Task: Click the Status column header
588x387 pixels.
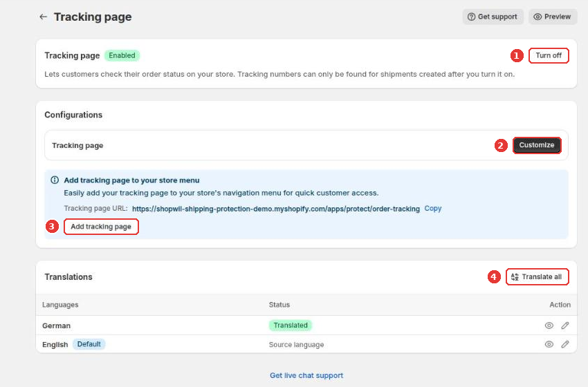Action: click(279, 305)
